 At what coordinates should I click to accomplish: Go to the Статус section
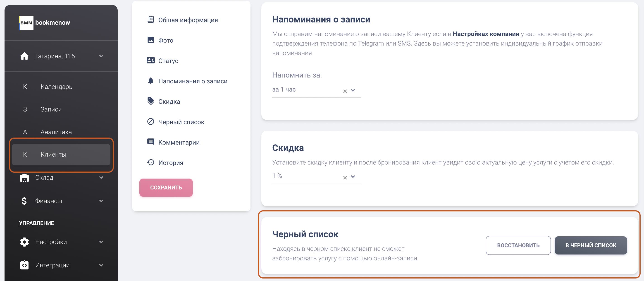(168, 61)
